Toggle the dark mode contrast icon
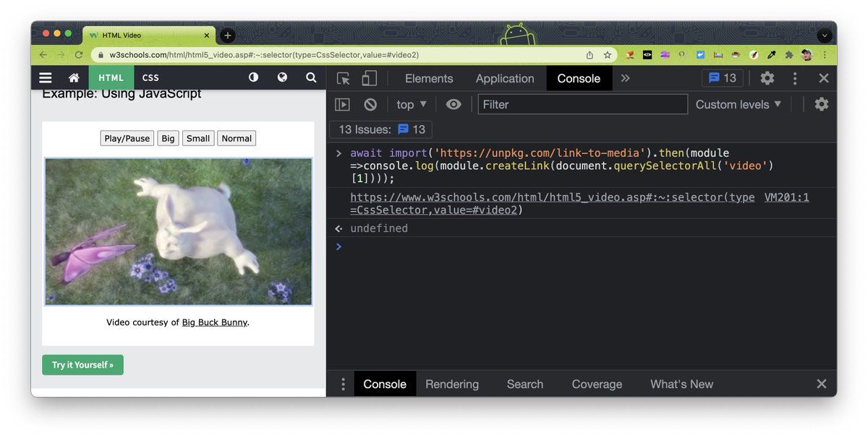The width and height of the screenshot is (868, 438). pos(253,77)
